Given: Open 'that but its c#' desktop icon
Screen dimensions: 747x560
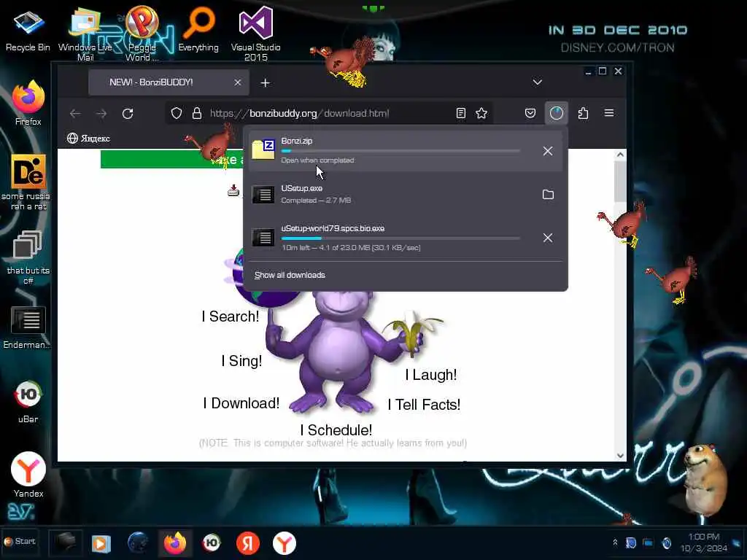Looking at the screenshot, I should 28,257.
